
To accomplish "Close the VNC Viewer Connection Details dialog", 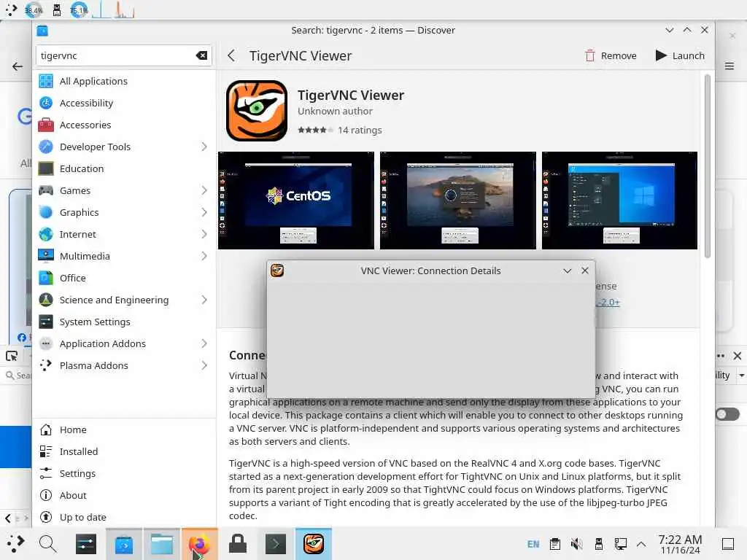I will tap(585, 271).
